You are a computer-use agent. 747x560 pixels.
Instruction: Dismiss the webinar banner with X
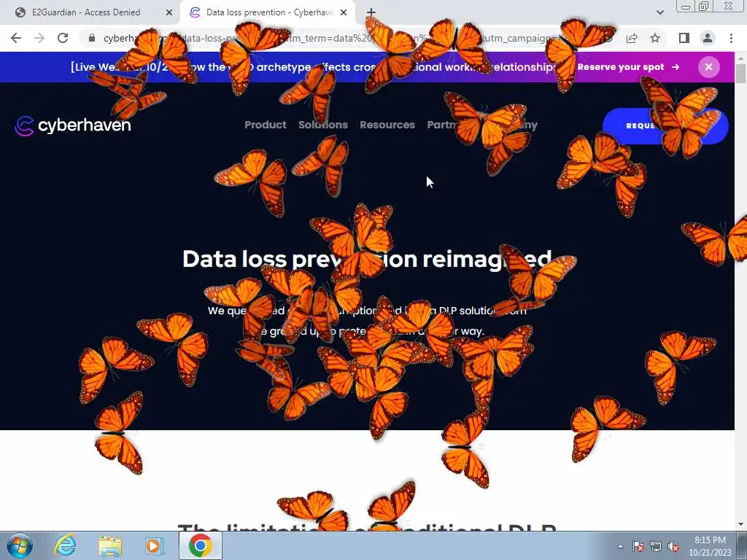708,67
